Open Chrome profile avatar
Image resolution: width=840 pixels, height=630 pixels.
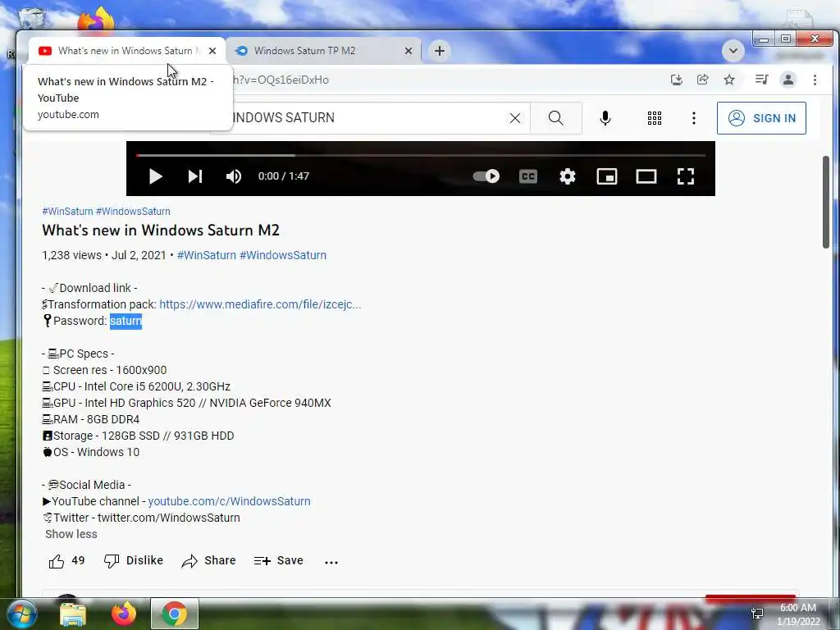[x=788, y=80]
